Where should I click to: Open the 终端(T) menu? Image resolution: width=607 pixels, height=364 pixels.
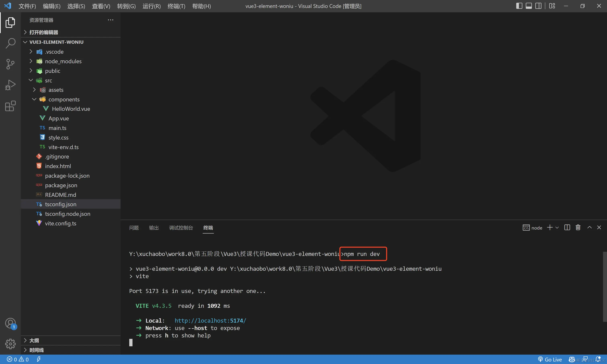[x=176, y=6]
